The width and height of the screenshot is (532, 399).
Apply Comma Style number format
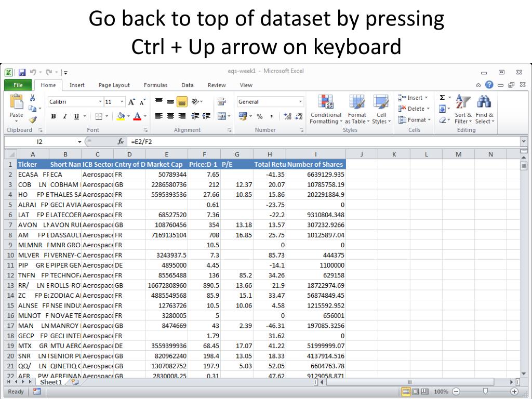[271, 116]
